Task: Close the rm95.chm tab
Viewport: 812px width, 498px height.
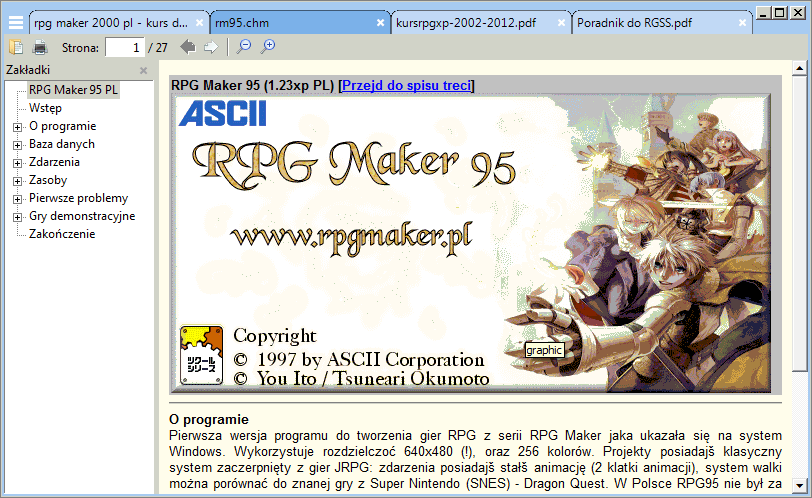Action: pyautogui.click(x=380, y=23)
